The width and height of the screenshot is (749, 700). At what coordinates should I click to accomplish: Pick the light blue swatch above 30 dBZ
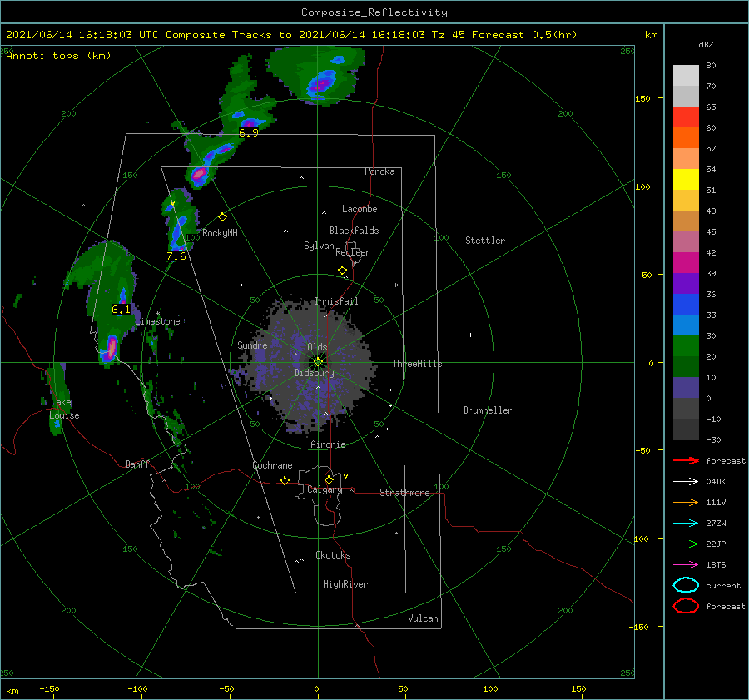(686, 325)
